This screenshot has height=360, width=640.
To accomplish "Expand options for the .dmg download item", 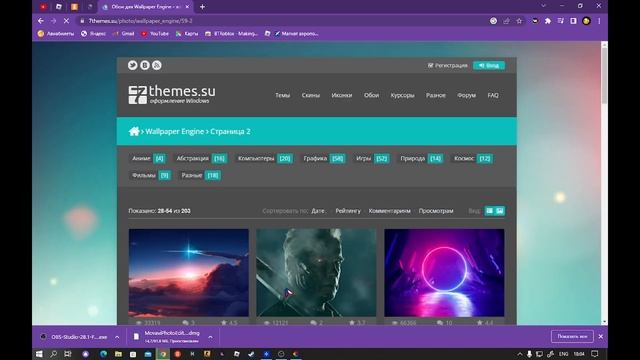I will [x=210, y=337].
